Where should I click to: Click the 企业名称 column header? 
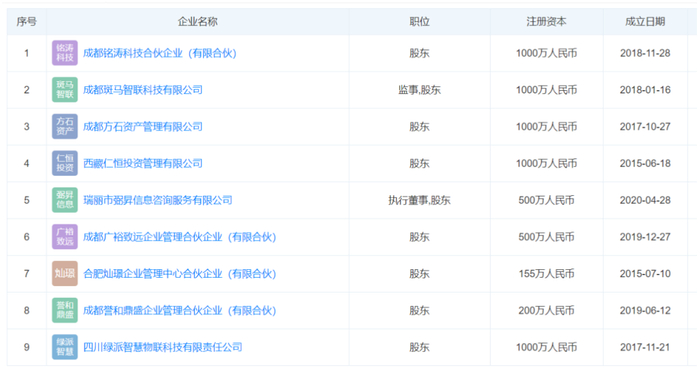(x=198, y=21)
